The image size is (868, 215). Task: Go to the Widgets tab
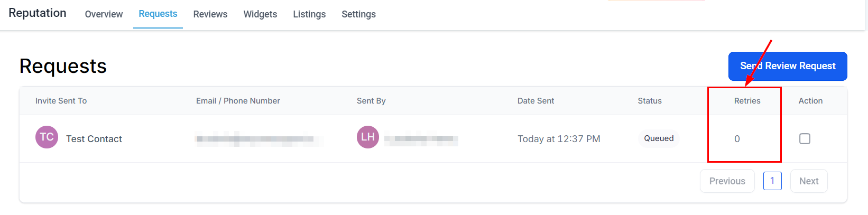pyautogui.click(x=260, y=14)
